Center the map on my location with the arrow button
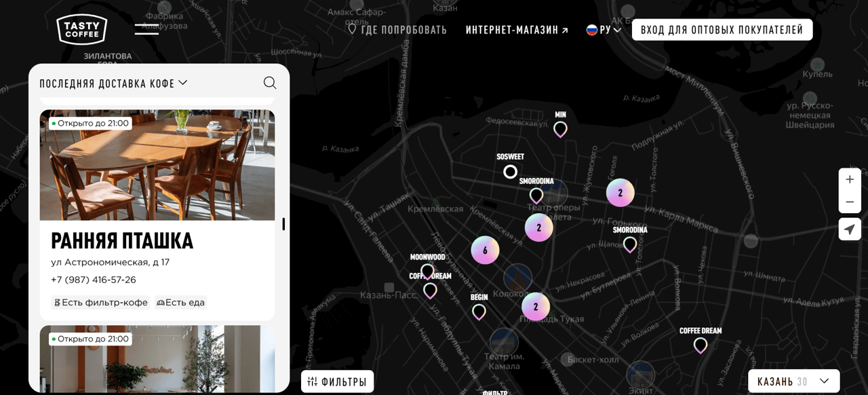Screen dimensions: 868x395 pyautogui.click(x=850, y=229)
